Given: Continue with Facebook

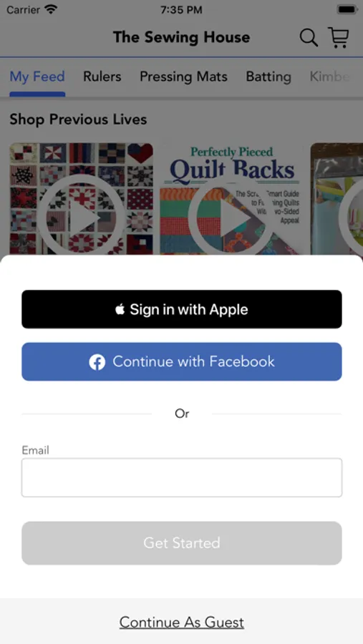Looking at the screenshot, I should coord(182,362).
